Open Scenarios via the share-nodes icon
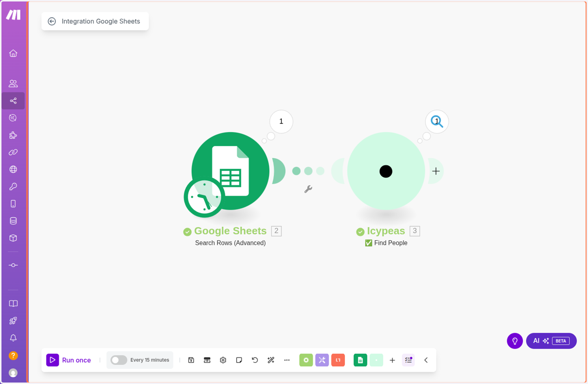Image resolution: width=588 pixels, height=384 pixels. [x=13, y=100]
